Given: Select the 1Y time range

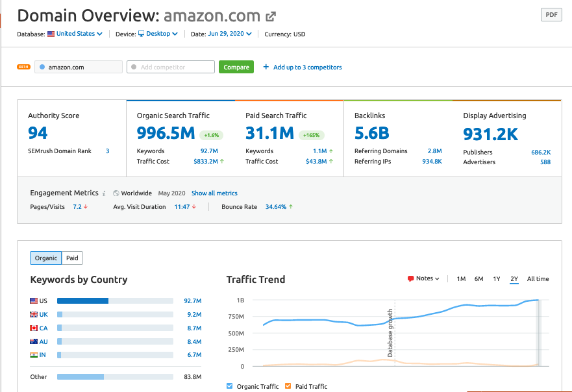Looking at the screenshot, I should pos(497,279).
